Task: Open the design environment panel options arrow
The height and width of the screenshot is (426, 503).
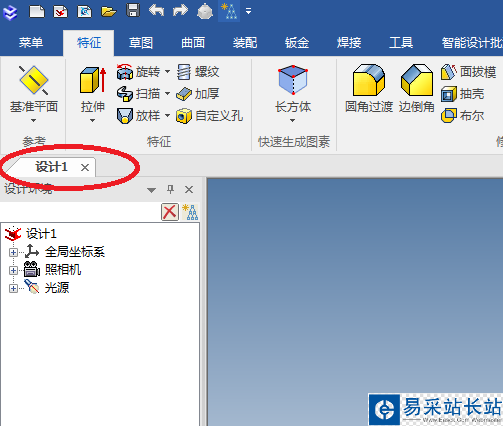Action: [x=152, y=190]
